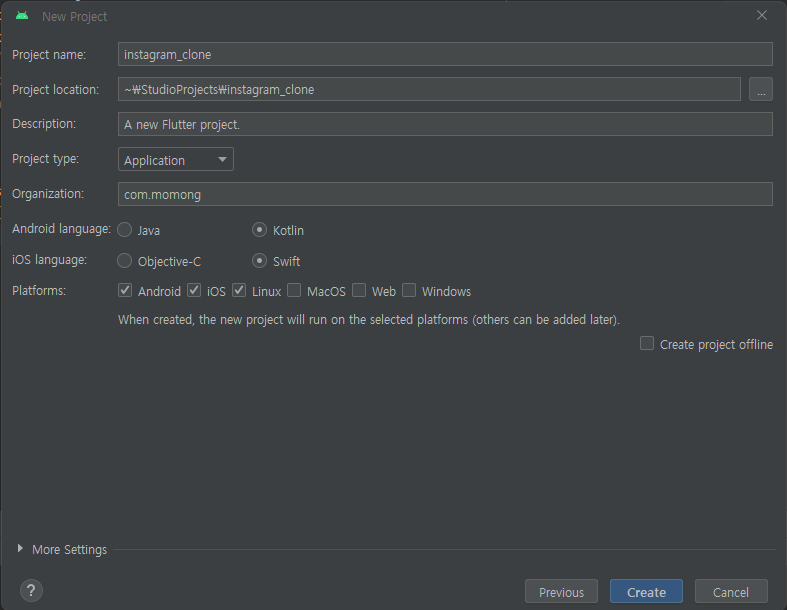Disable the Linux platform checkbox
The width and height of the screenshot is (787, 610).
pos(239,290)
